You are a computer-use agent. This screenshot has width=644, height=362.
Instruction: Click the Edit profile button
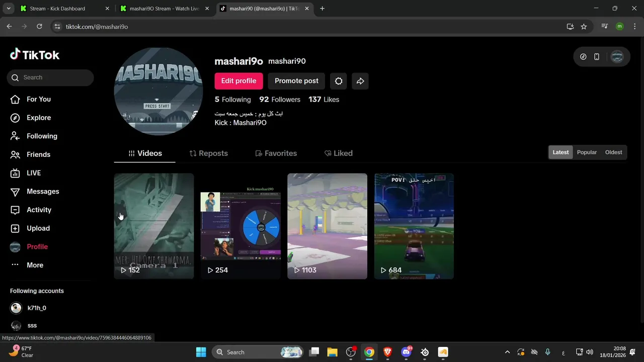click(238, 81)
